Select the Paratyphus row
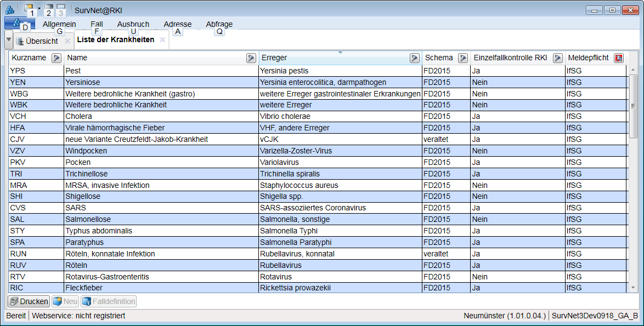This screenshot has width=644, height=326. (x=318, y=242)
